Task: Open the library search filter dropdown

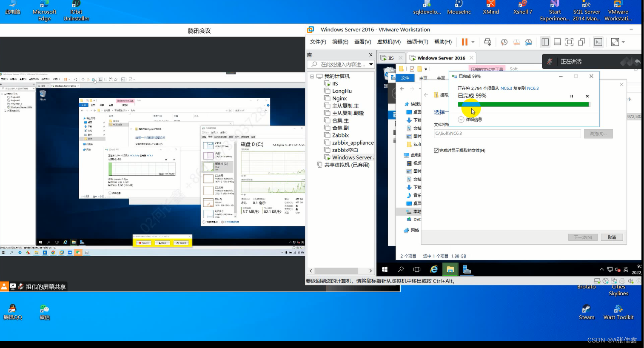Action: 371,64
